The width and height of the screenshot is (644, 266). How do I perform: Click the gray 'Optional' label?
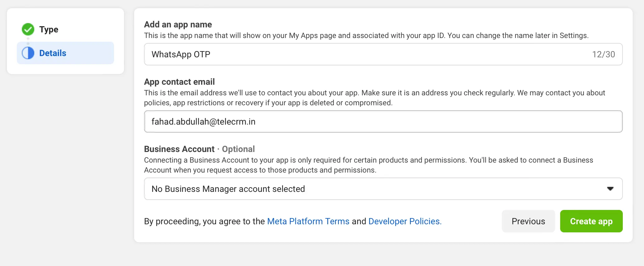click(x=238, y=149)
